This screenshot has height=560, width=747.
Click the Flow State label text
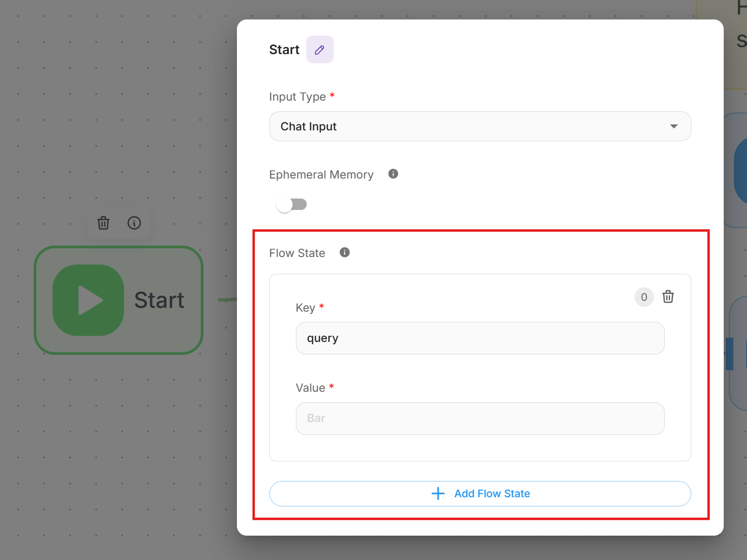coord(297,253)
